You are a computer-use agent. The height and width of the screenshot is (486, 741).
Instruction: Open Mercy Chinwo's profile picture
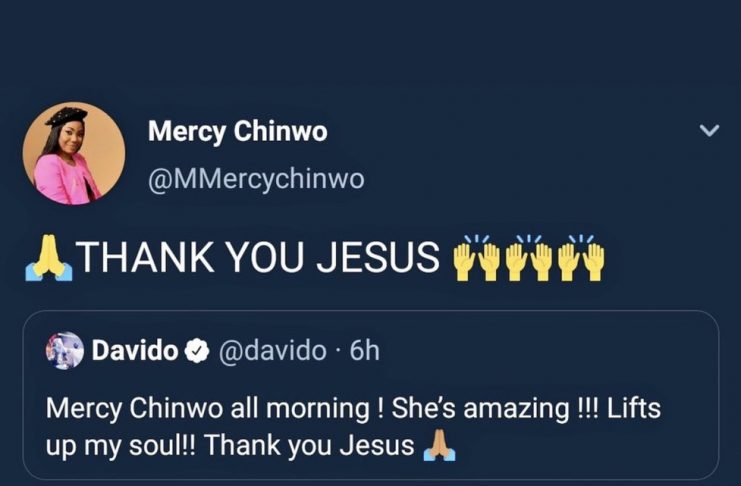click(x=74, y=153)
